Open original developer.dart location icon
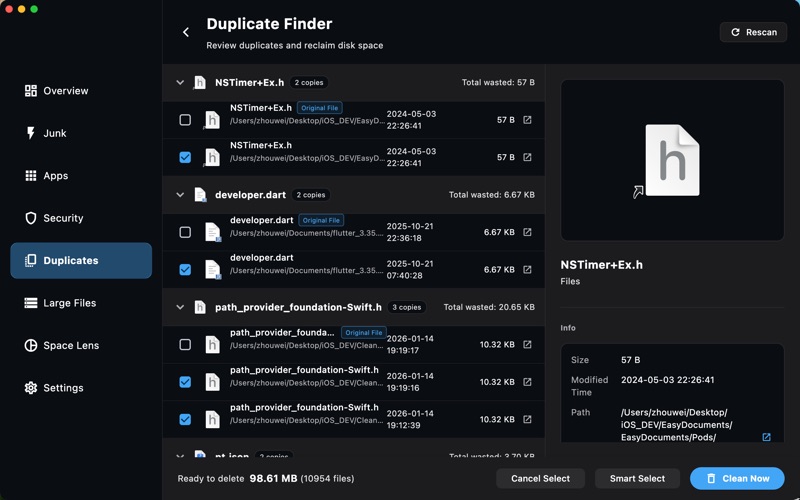Screen dimensions: 800x500 click(x=527, y=232)
